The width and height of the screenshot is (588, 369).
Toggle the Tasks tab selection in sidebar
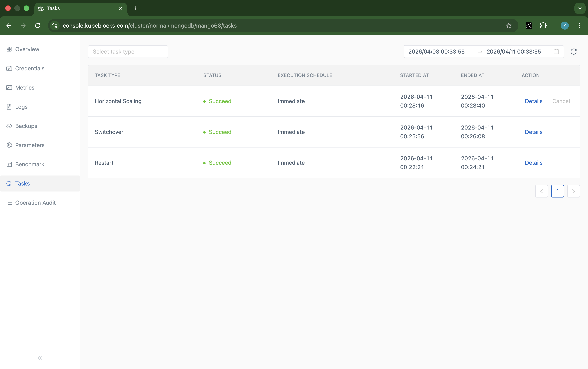(22, 184)
